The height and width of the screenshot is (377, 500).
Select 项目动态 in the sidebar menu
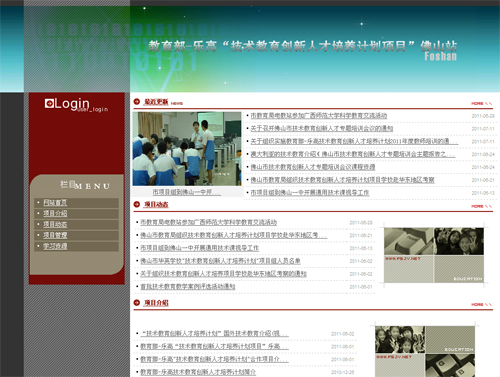click(55, 225)
